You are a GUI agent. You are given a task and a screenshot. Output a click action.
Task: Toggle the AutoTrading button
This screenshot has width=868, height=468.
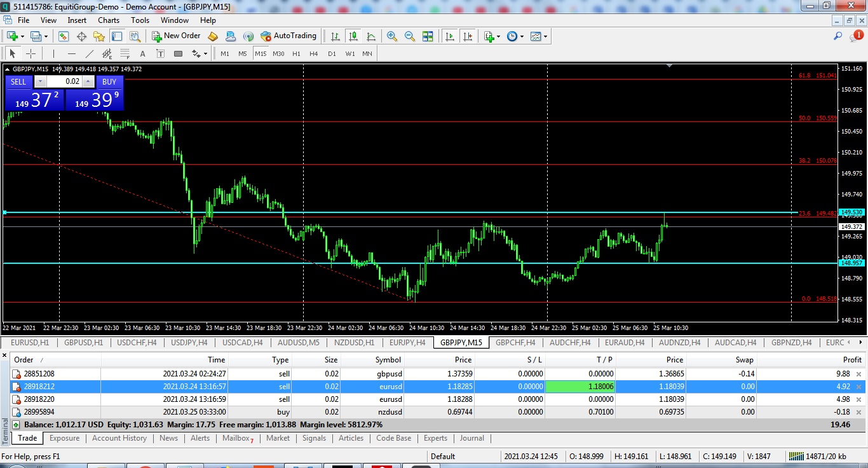point(288,36)
